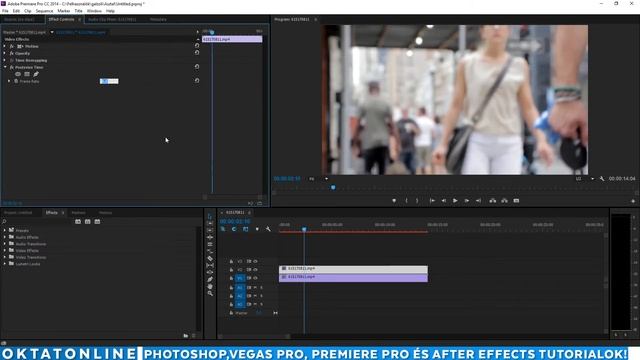
Task: Open the timeline display settings wrench
Action: (x=268, y=229)
